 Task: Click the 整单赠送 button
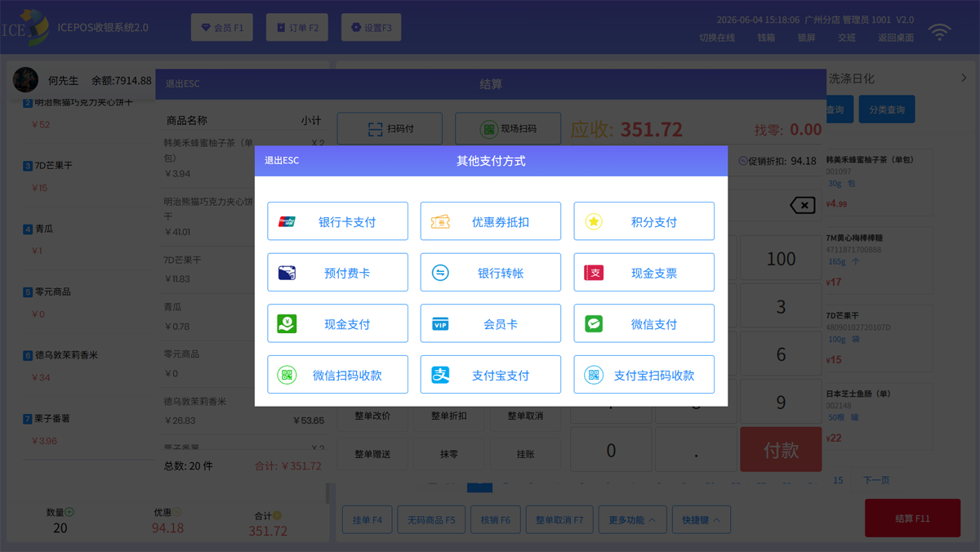pyautogui.click(x=372, y=454)
